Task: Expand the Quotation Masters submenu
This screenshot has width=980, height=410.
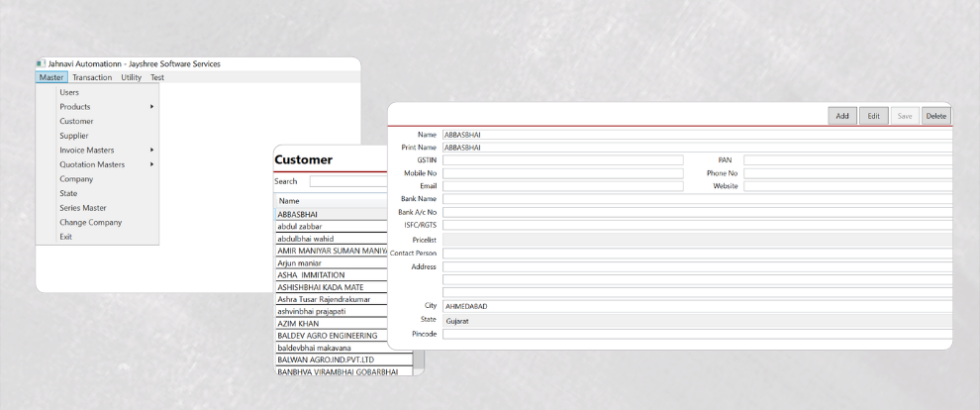Action: 151,164
